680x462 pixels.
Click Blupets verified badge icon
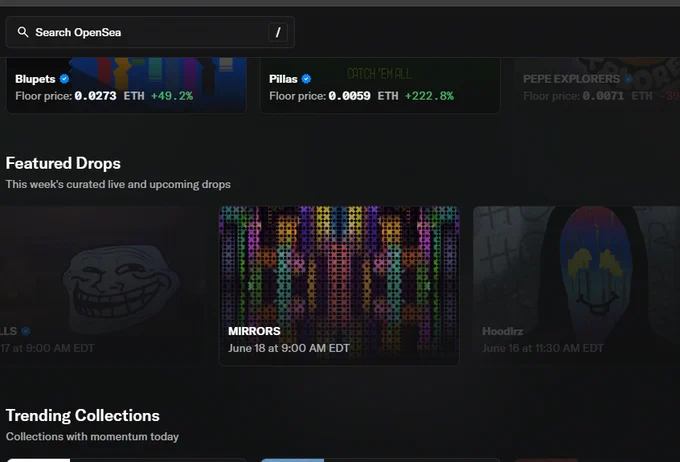[65, 79]
